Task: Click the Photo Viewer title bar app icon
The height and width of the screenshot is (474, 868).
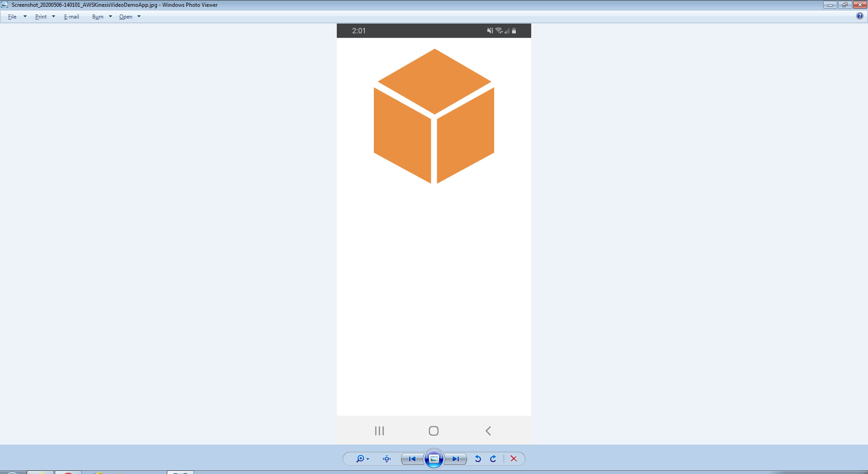Action: (x=5, y=5)
